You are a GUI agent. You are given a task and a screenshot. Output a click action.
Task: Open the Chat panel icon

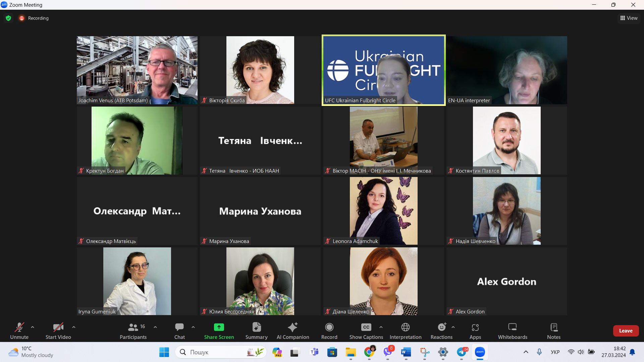click(x=179, y=327)
